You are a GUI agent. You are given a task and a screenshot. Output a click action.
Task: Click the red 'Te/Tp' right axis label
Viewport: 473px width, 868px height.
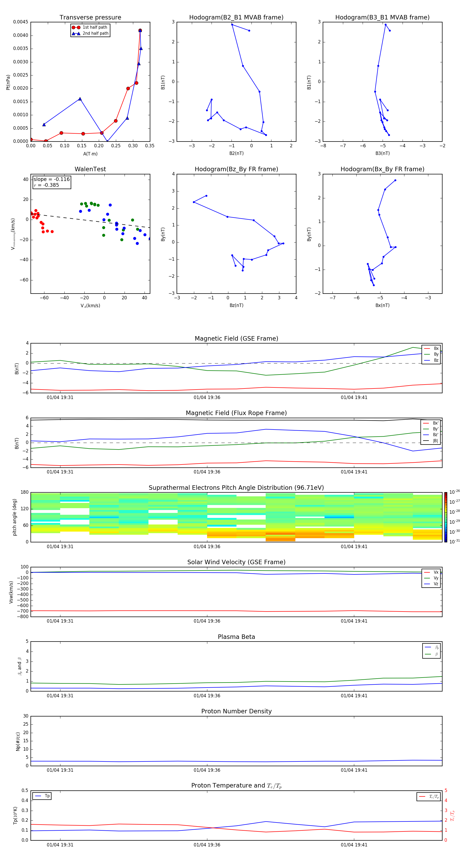click(453, 815)
